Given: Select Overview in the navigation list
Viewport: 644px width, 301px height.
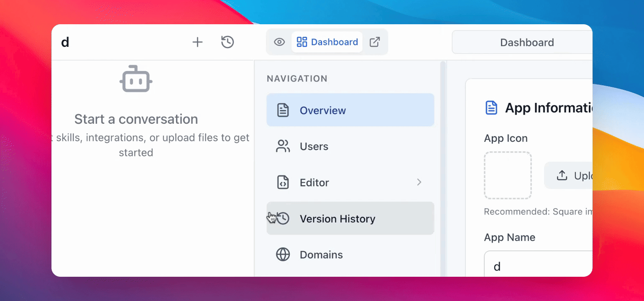Looking at the screenshot, I should coord(350,110).
